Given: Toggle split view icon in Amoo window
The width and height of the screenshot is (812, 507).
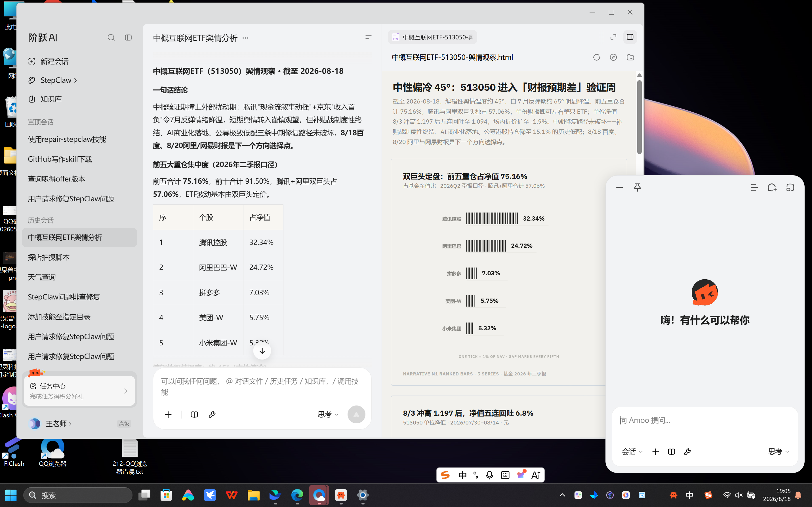Looking at the screenshot, I should pos(672,452).
